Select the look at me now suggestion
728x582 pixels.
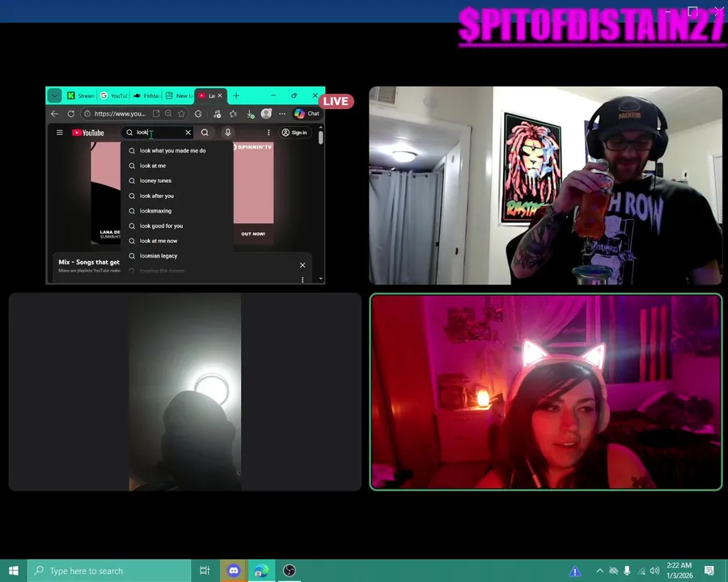[177, 241]
